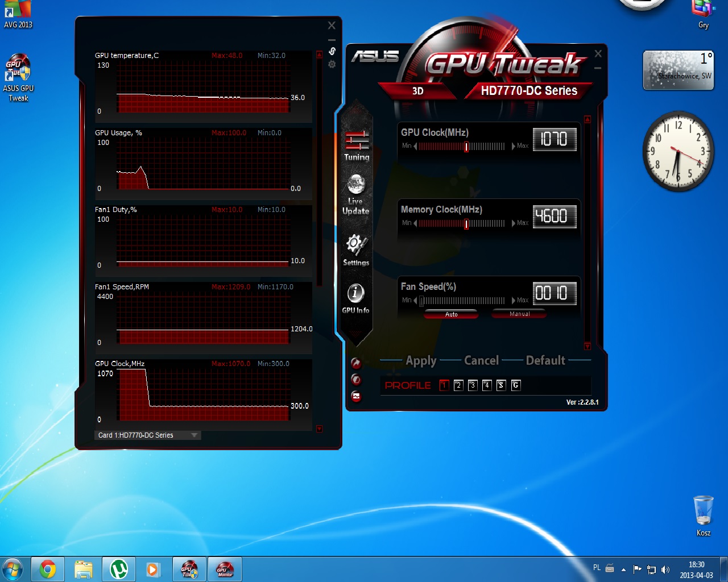Switch to the GPU Monitor taskbar button
Image resolution: width=728 pixels, height=582 pixels.
point(225,569)
